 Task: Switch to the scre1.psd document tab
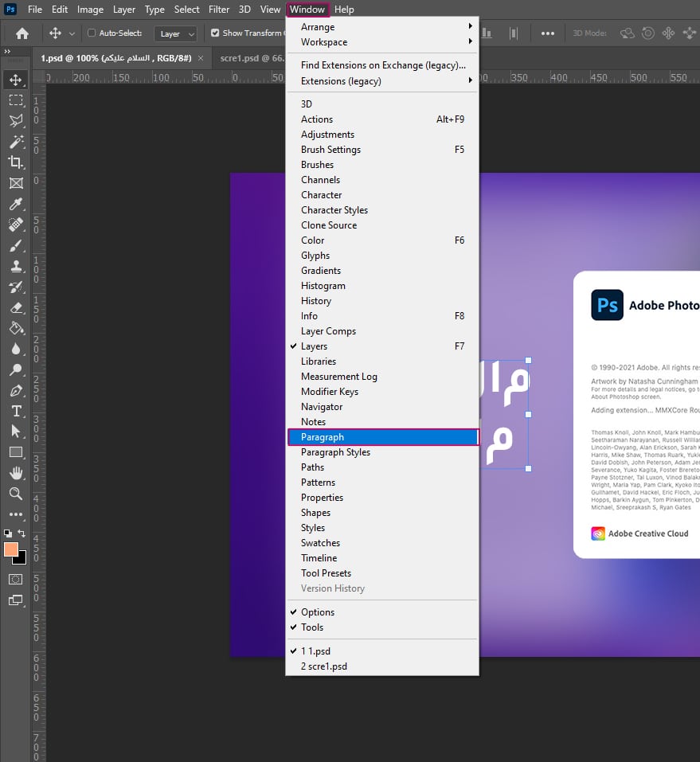(252, 58)
